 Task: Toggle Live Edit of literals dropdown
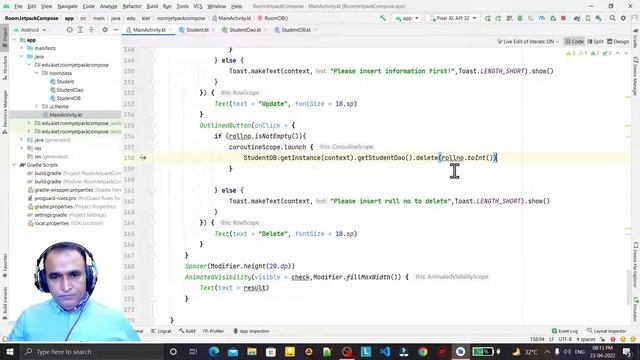point(528,41)
